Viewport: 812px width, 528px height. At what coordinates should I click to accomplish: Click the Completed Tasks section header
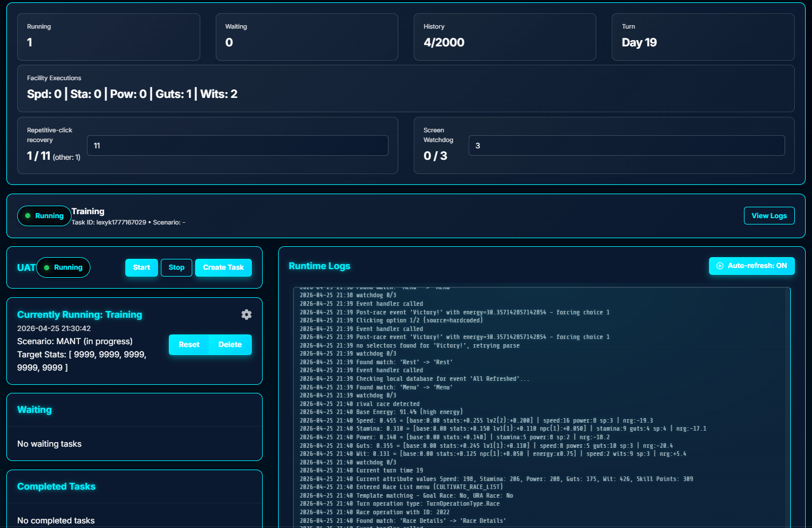tap(56, 487)
